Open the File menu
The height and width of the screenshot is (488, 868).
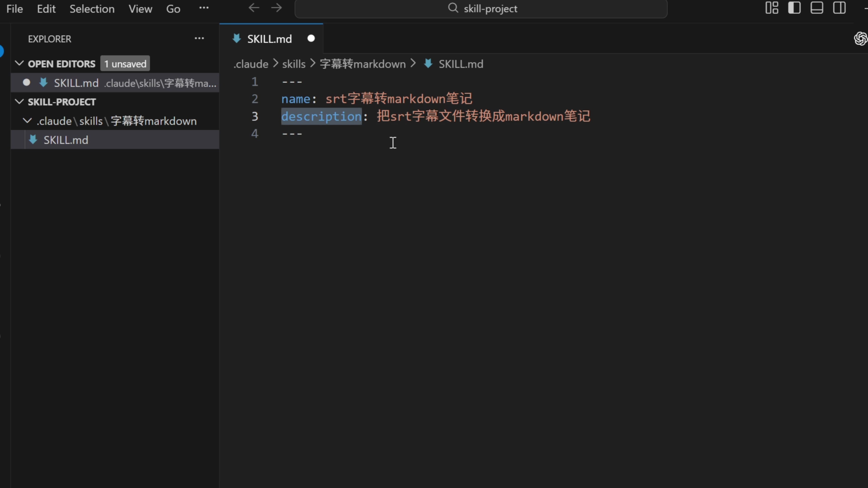[x=14, y=9]
